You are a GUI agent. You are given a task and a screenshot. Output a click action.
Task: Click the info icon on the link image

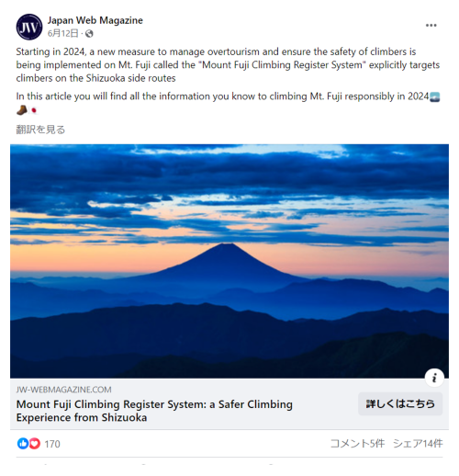434,379
